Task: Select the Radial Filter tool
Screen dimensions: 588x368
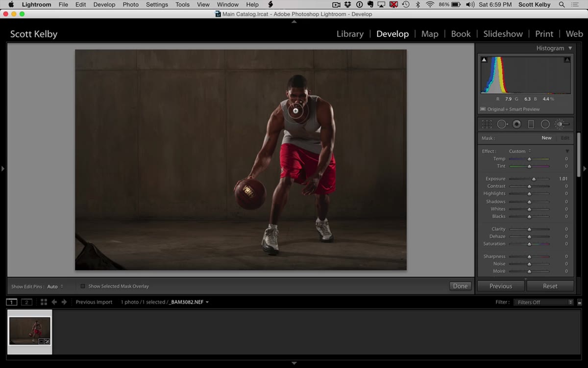Action: click(x=545, y=124)
